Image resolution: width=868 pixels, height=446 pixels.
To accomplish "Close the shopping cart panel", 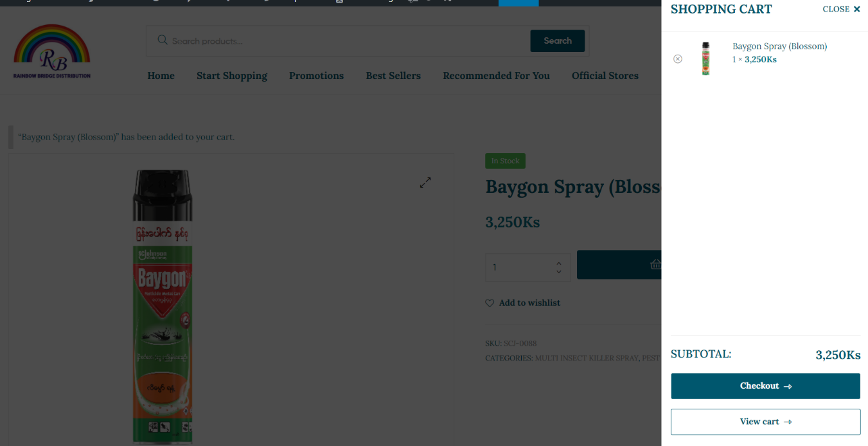I will (x=841, y=9).
